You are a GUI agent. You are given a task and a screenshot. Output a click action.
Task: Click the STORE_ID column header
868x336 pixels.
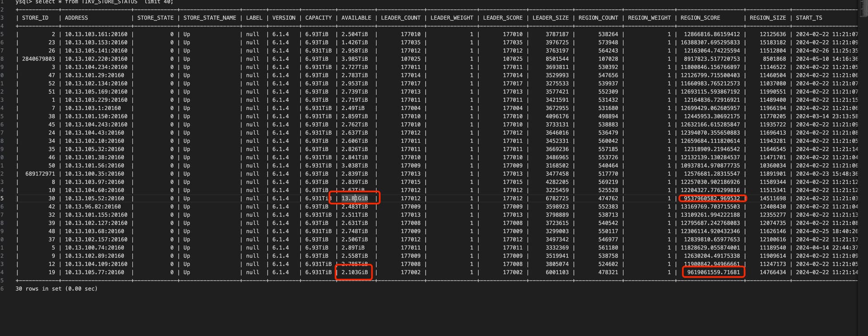(35, 18)
